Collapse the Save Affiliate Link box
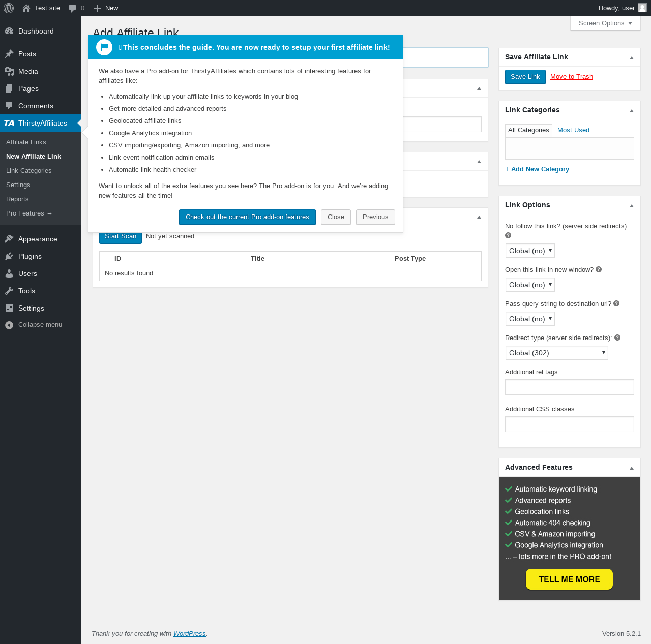The height and width of the screenshot is (644, 651). (x=632, y=58)
